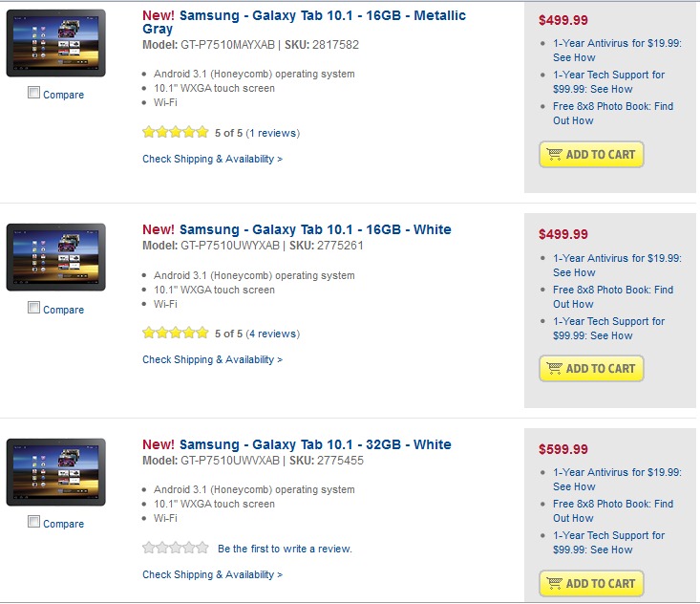This screenshot has width=700, height=604.
Task: Open the 4 reviews link
Action: tap(271, 334)
